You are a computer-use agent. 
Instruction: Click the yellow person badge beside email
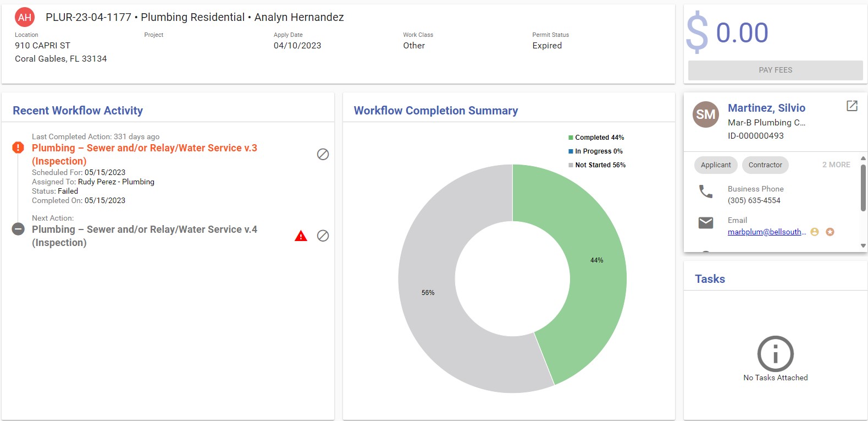pos(815,232)
